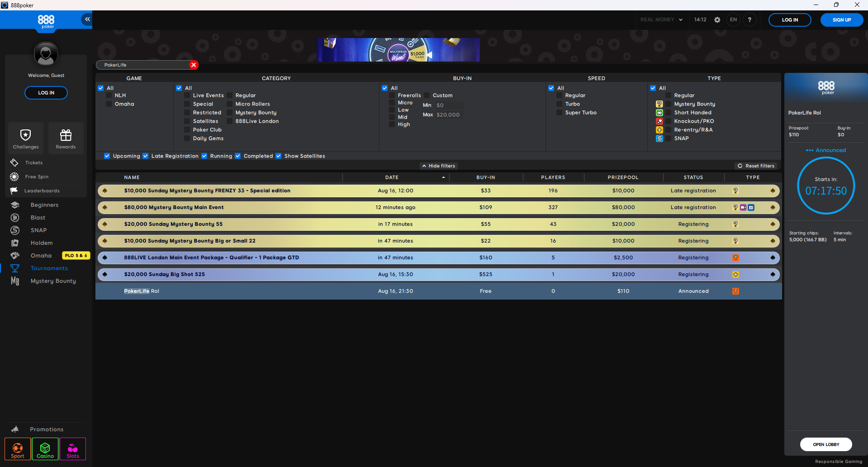
Task: Sort by the DATE column arrow
Action: point(443,177)
